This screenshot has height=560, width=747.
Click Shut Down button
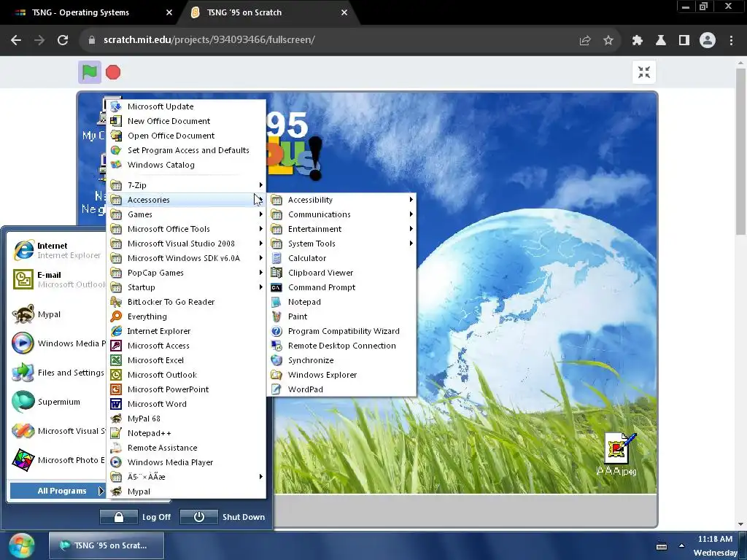(x=222, y=517)
